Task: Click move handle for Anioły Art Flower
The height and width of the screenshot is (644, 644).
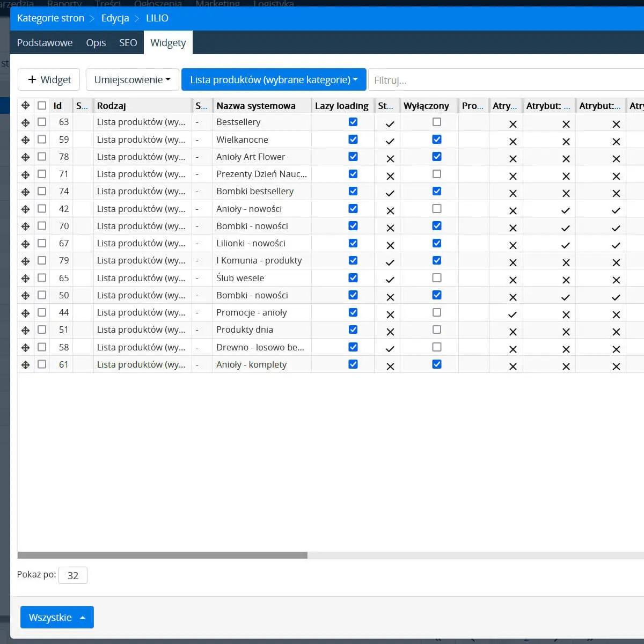Action: pos(25,157)
